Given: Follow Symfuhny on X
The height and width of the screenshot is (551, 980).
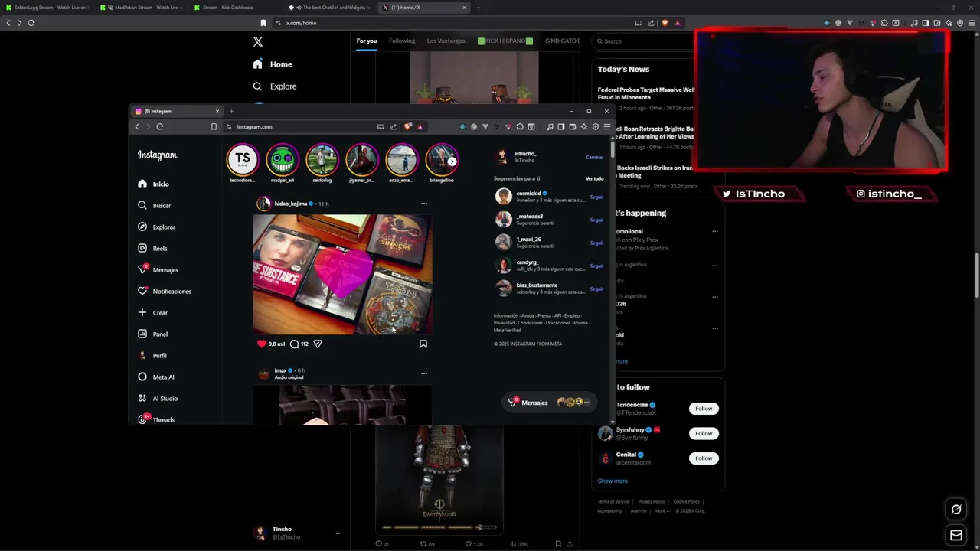Looking at the screenshot, I should pyautogui.click(x=704, y=433).
